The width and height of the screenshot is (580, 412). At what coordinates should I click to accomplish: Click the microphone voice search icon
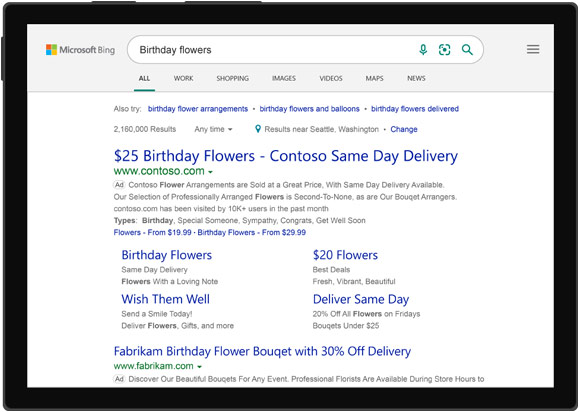[x=423, y=50]
